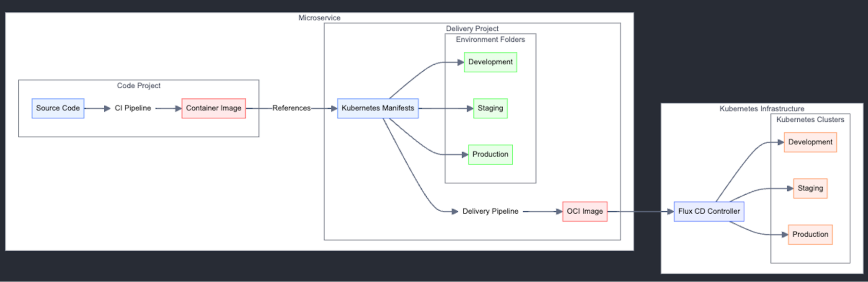Click the Kubernetes Manifests node
Viewport: 868px width, 282px height.
pyautogui.click(x=378, y=108)
